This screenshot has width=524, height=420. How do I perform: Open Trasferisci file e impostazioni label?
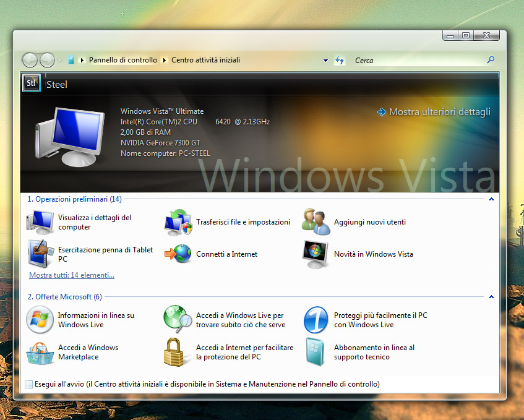pos(243,222)
